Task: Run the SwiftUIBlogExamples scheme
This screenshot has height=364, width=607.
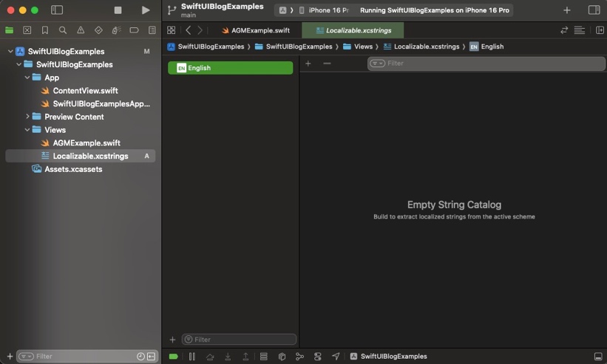Action: 146,10
